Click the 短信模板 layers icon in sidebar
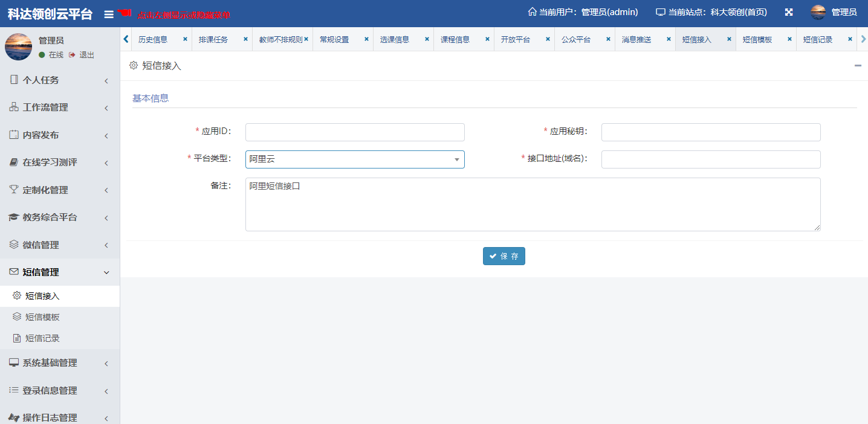The image size is (868, 424). pyautogui.click(x=17, y=316)
